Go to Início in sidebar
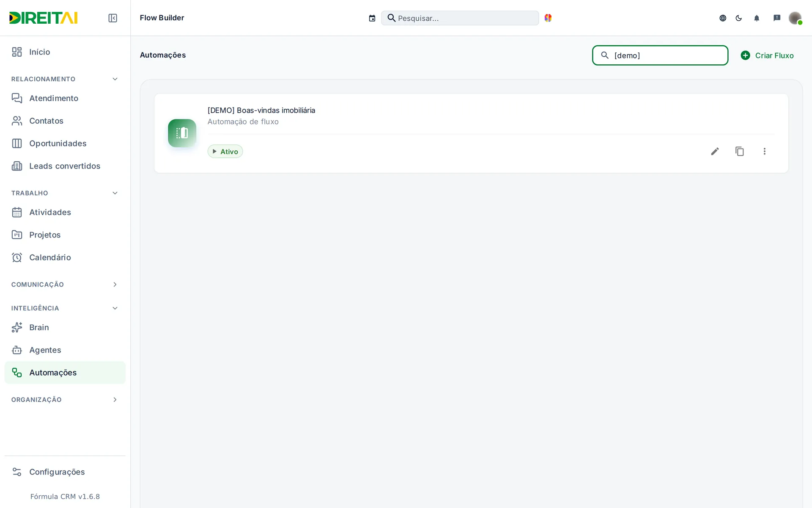Screen dimensions: 812x508 point(65,52)
